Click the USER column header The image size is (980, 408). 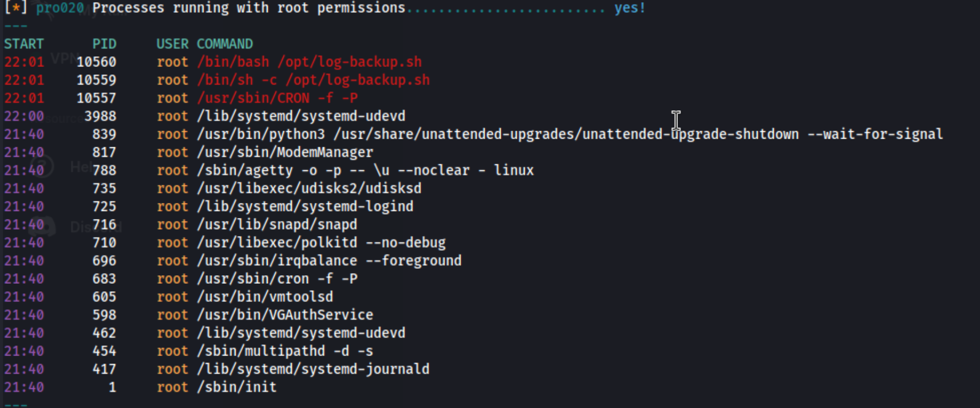[x=172, y=44]
